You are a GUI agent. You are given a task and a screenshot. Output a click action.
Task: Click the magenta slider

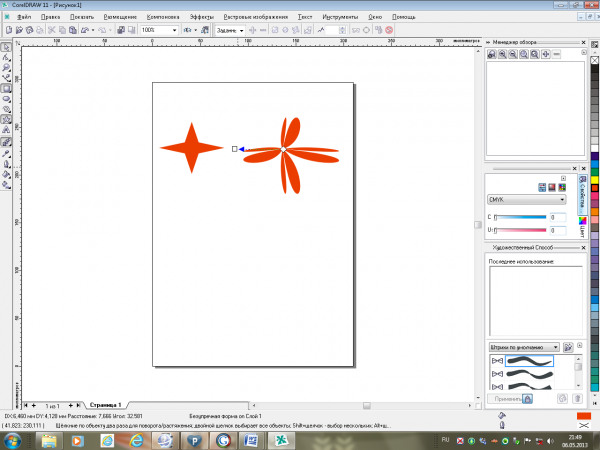coord(520,230)
